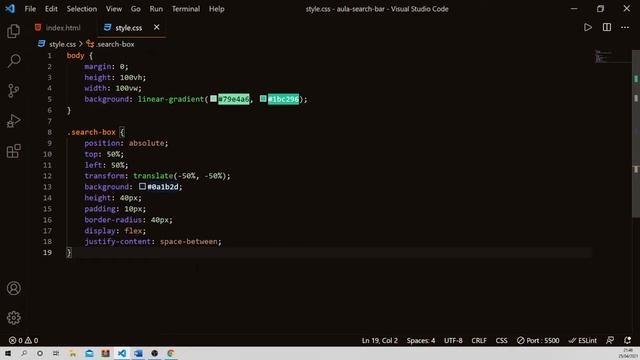Click 'flex' value on line 17
Screen dimensions: 640x360
pos(133,231)
